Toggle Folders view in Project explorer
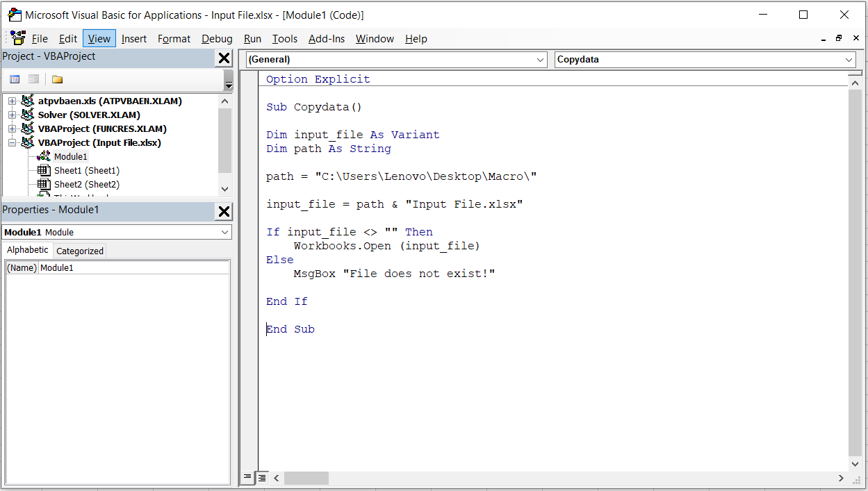 point(57,79)
